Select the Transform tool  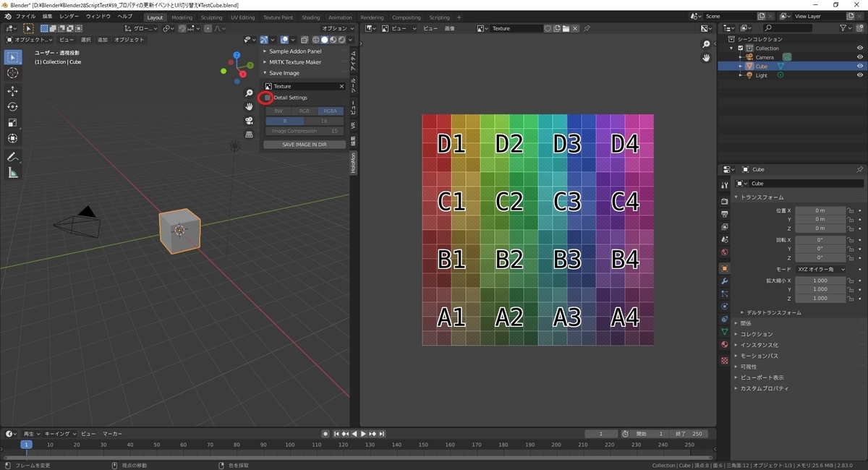tap(12, 137)
